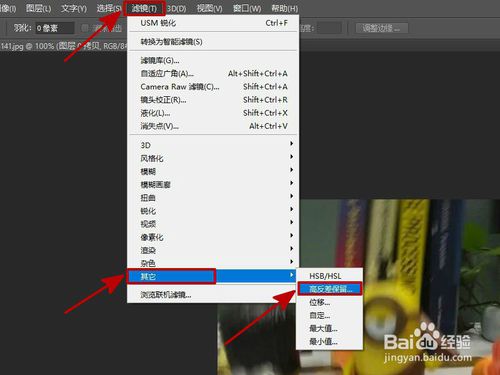Choose 高反差保留... filter
Image resolution: width=500 pixels, height=375 pixels.
[329, 289]
